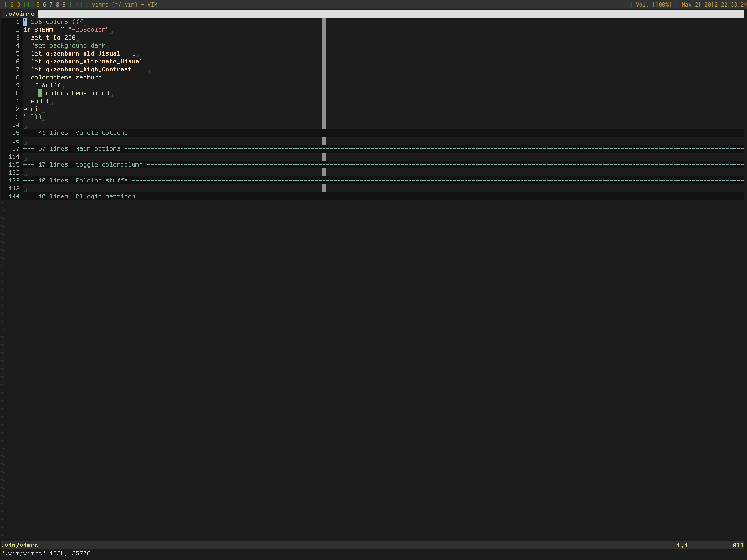Click line number 1 in gutter
The image size is (747, 560).
[18, 22]
